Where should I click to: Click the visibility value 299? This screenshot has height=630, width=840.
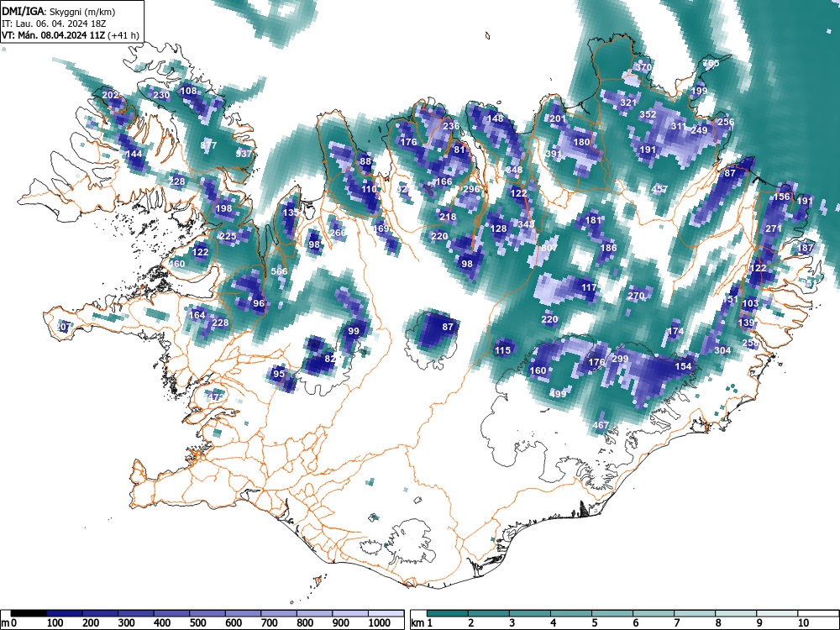620,359
